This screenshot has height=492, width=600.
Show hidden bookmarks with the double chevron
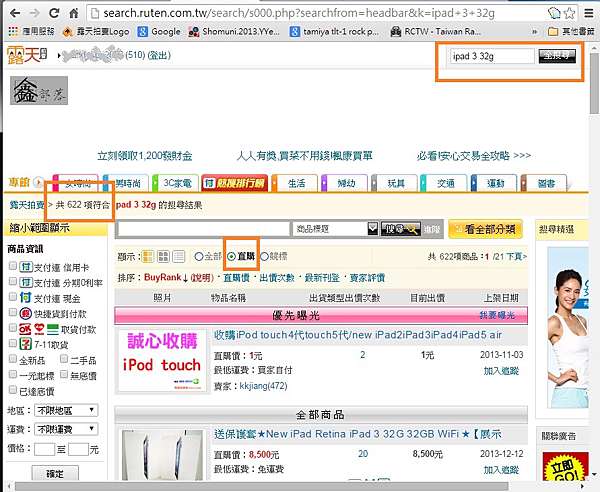click(x=535, y=32)
